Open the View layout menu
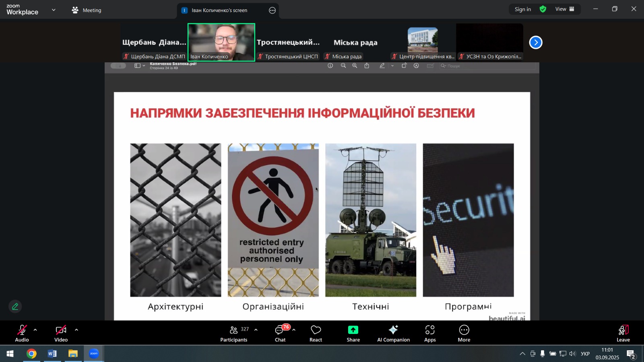 point(565,9)
